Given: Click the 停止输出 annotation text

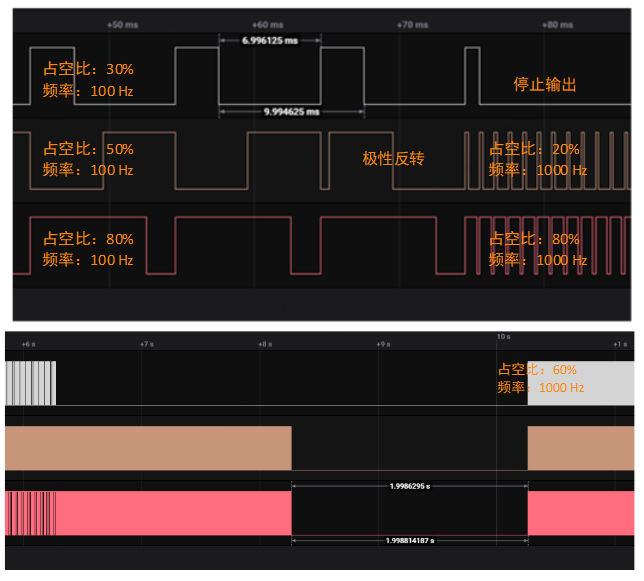Looking at the screenshot, I should tap(545, 85).
